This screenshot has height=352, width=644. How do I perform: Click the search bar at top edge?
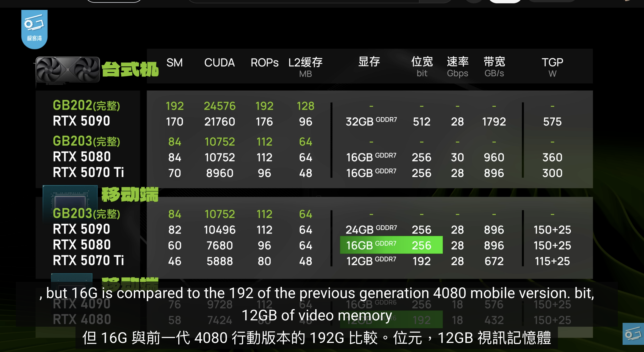(x=302, y=1)
